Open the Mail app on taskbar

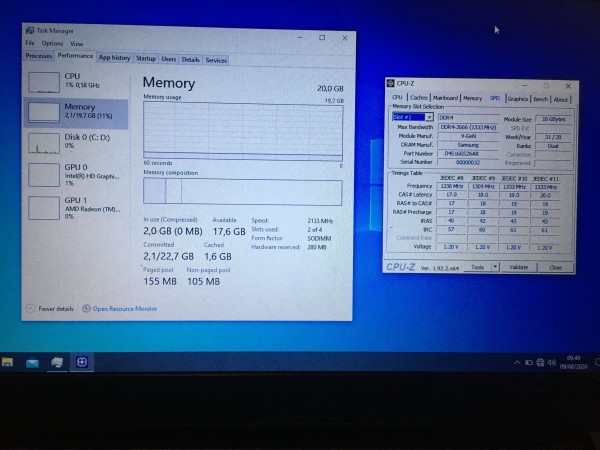(x=32, y=362)
